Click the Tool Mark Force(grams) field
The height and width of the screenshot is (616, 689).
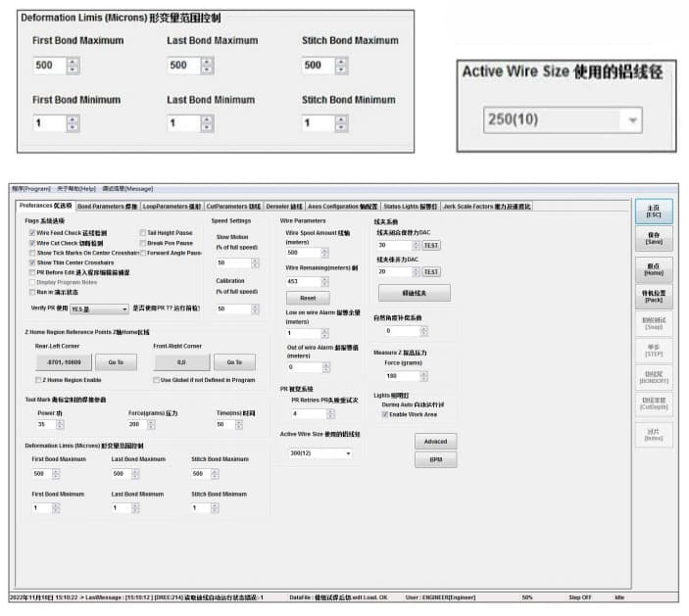(x=137, y=425)
